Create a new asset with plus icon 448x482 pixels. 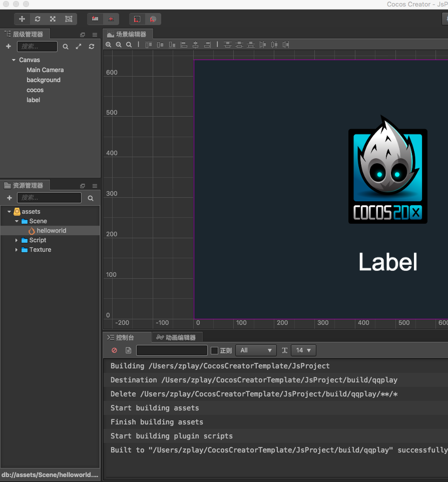tap(10, 198)
